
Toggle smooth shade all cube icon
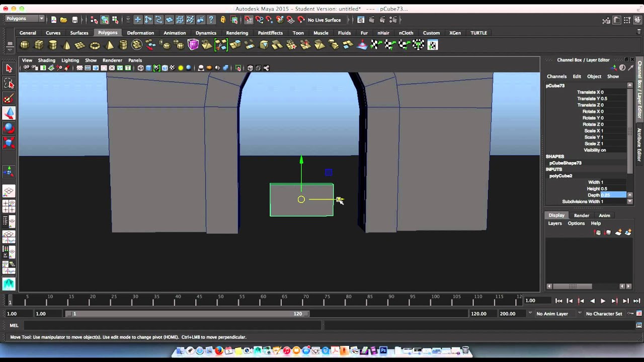[x=148, y=68]
